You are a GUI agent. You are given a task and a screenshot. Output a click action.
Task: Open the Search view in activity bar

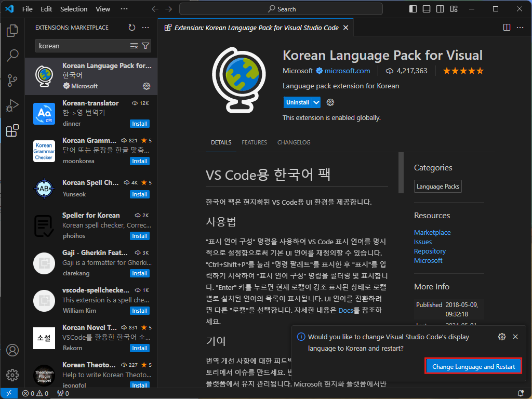(x=12, y=55)
